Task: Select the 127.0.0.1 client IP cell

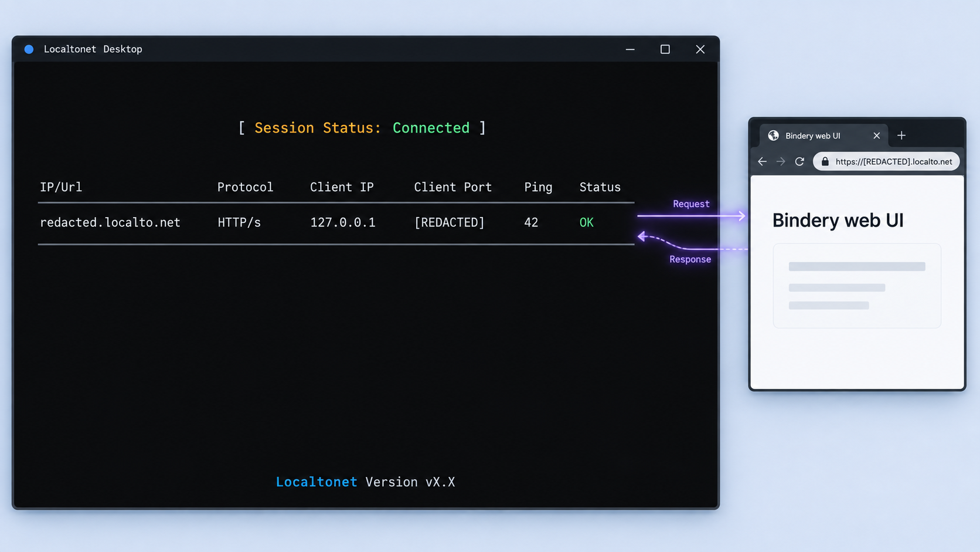Action: pyautogui.click(x=343, y=222)
